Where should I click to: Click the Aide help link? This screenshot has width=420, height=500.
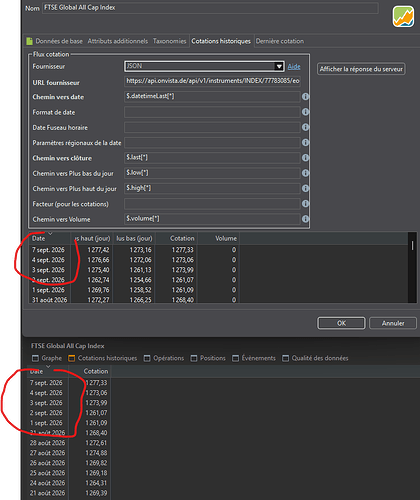pyautogui.click(x=294, y=67)
